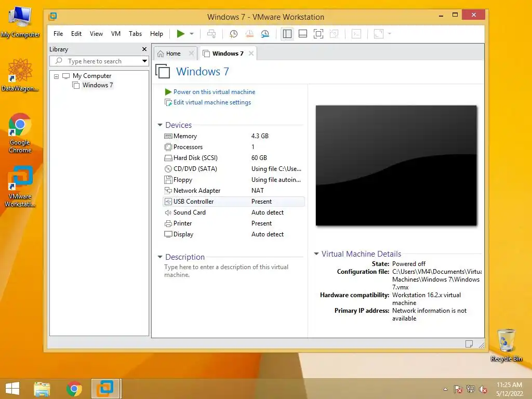
Task: Open the Edit menu
Action: pos(76,34)
